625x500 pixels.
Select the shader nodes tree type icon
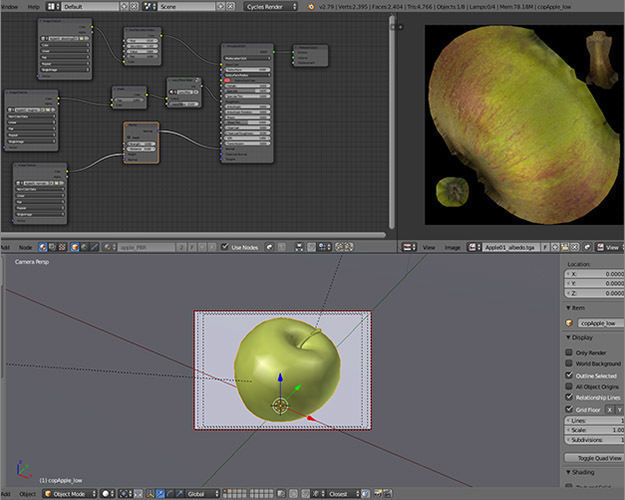pyautogui.click(x=43, y=247)
